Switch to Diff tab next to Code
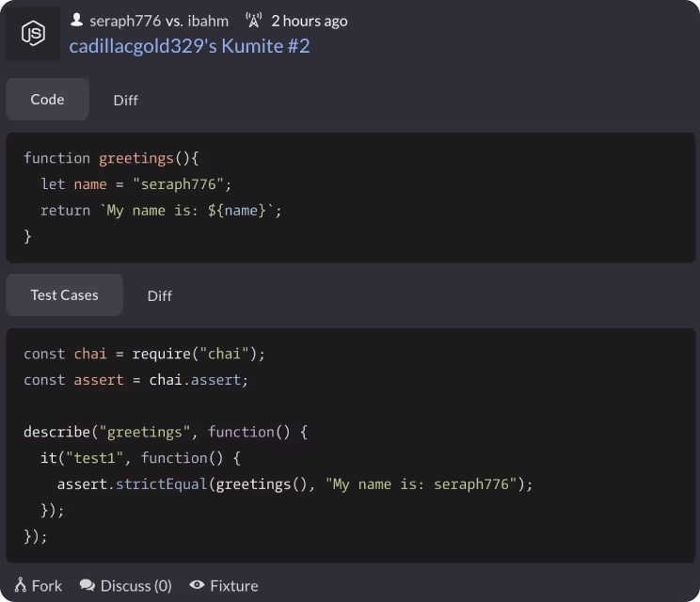Screen dimensions: 700x602 [x=126, y=101]
